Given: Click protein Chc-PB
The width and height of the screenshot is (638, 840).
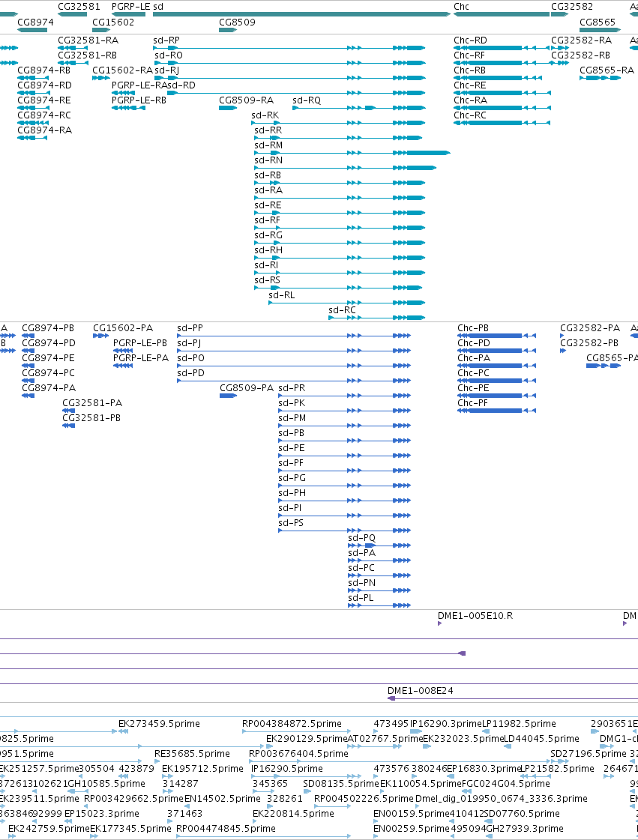Looking at the screenshot, I should coord(496,336).
